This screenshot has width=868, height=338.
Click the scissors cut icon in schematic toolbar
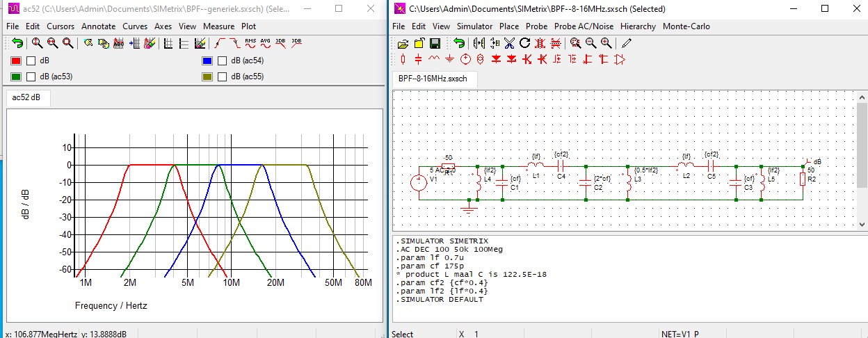tap(509, 43)
